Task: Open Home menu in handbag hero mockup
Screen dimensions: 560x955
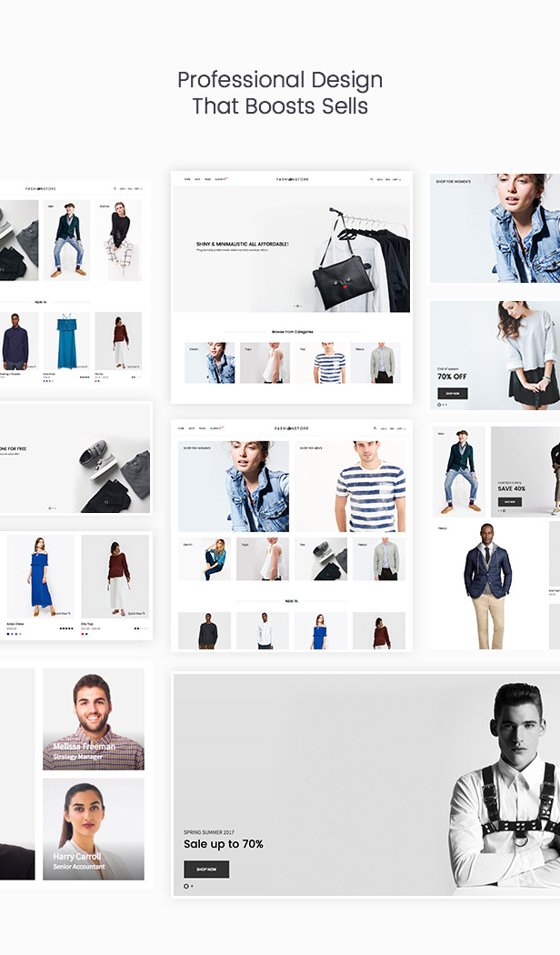Action: coord(187,180)
